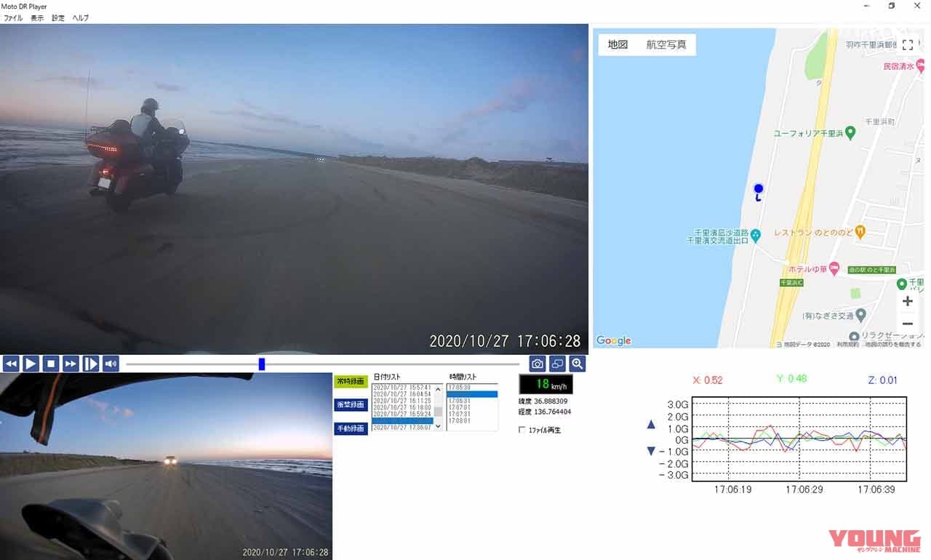Click the frame-step playback icon
Image resolution: width=931 pixels, height=560 pixels.
coord(90,364)
